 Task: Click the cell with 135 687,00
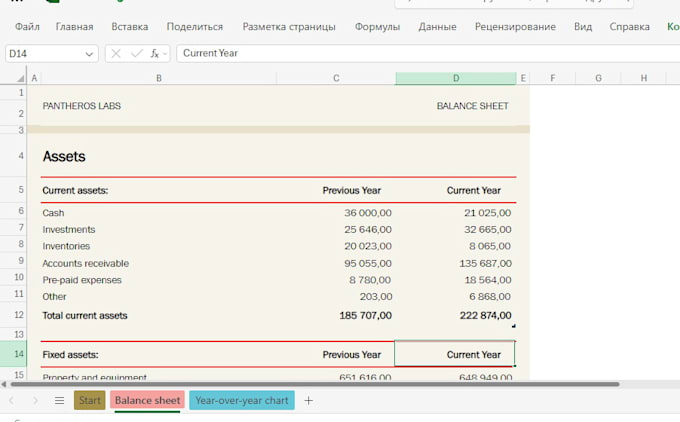point(485,263)
